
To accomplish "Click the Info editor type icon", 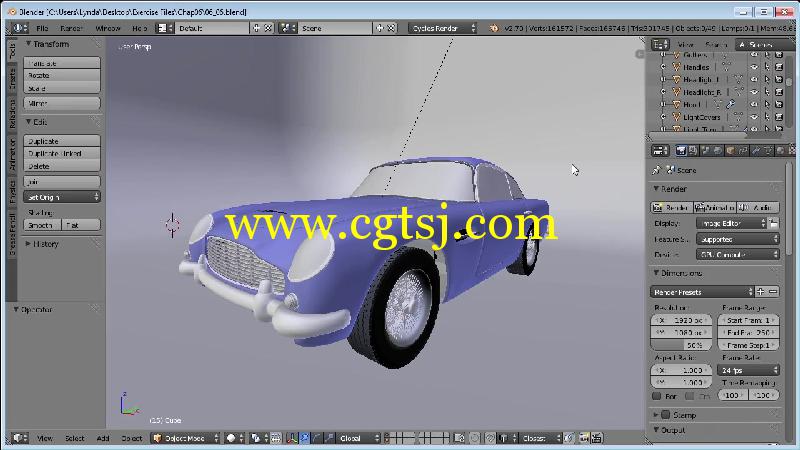I will (x=20, y=28).
